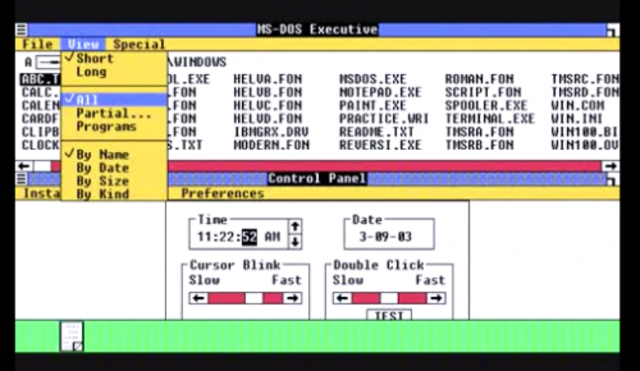The width and height of the screenshot is (640, 371).
Task: Click the file list scrollbar thumb
Action: (x=42, y=166)
